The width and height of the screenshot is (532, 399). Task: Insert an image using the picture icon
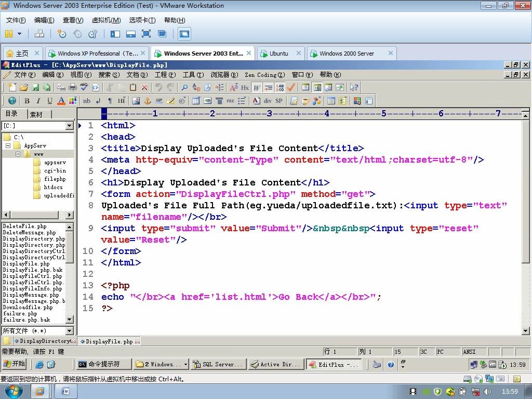point(136,101)
